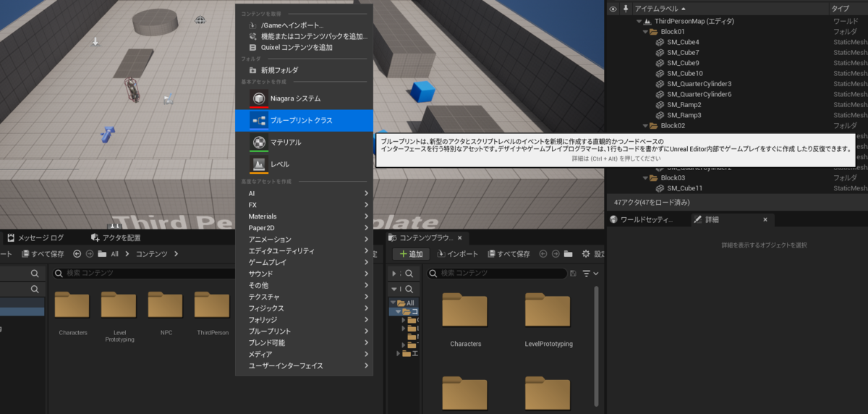The height and width of the screenshot is (414, 868).
Task: Select the Niagara システム asset icon
Action: 259,98
